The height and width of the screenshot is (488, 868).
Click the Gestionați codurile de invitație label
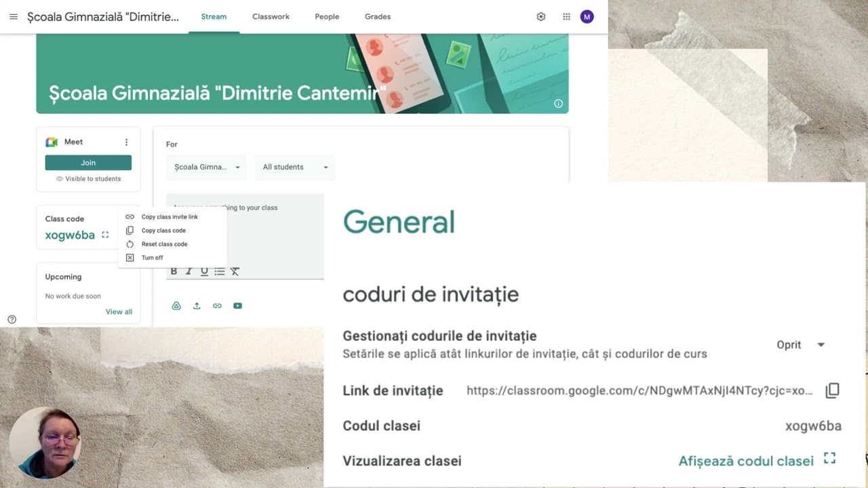pos(439,336)
